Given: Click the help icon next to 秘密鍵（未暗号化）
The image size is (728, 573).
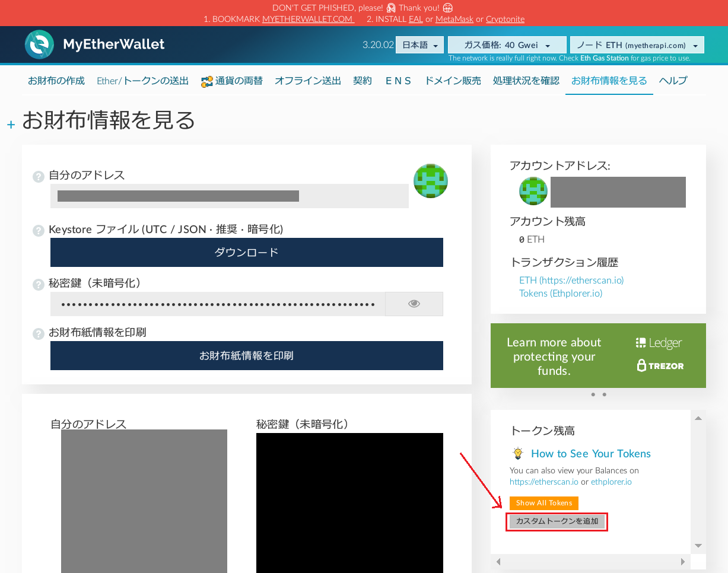Looking at the screenshot, I should 39,285.
